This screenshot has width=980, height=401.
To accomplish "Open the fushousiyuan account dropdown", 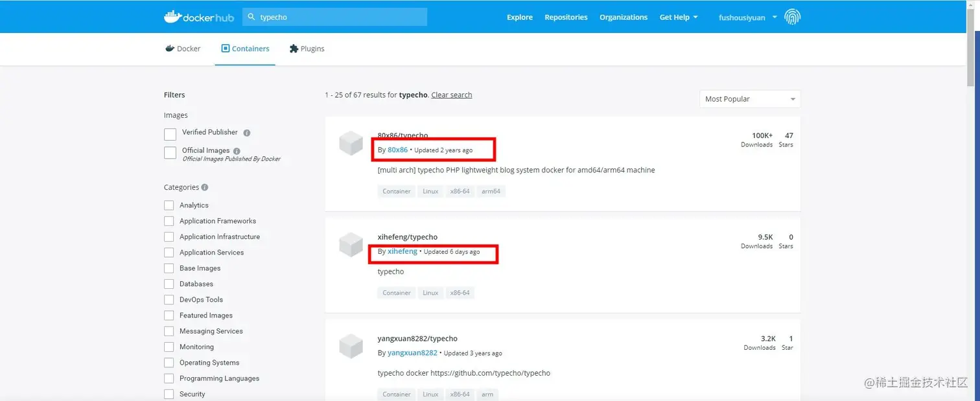I will (748, 17).
